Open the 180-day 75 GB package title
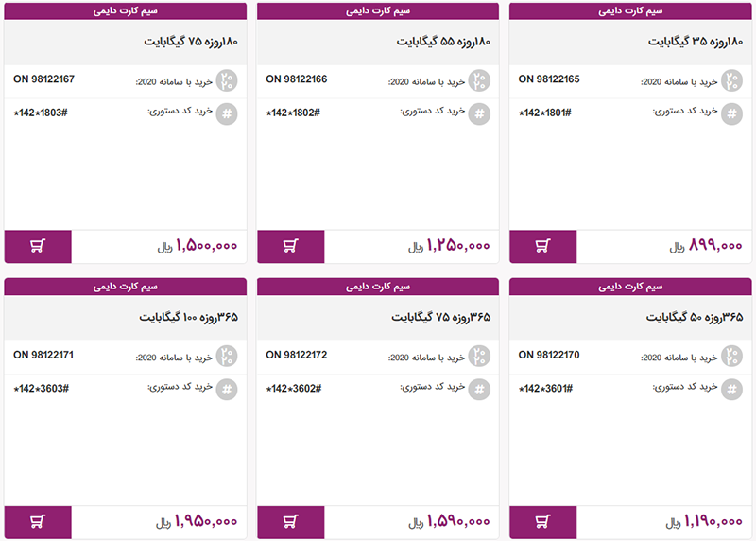Screen dimensions: 756x541 pyautogui.click(x=190, y=43)
